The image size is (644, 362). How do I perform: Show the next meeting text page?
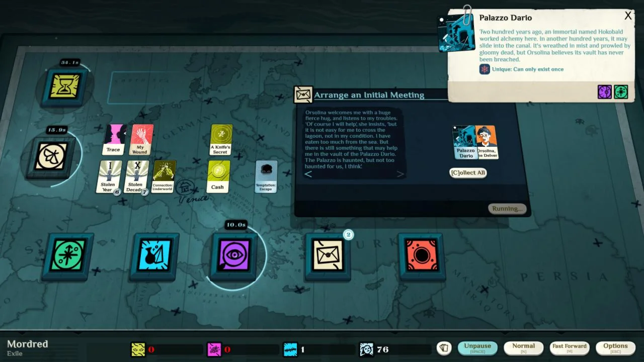[400, 174]
